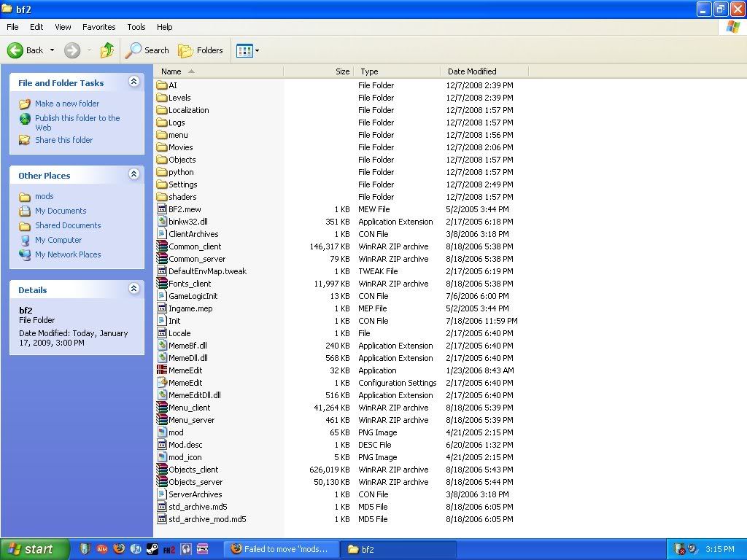Viewport: 747px width, 560px height.
Task: Select the Ingame.mep file name
Action: tap(190, 308)
